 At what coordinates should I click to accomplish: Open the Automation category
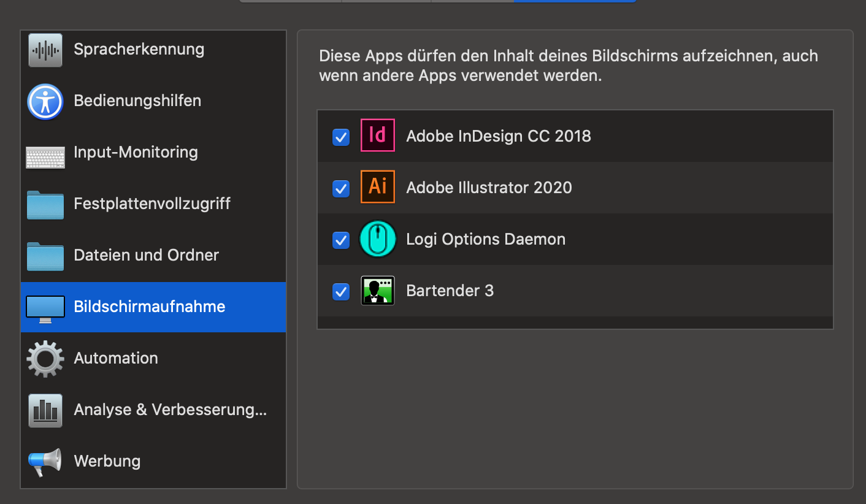(x=153, y=359)
